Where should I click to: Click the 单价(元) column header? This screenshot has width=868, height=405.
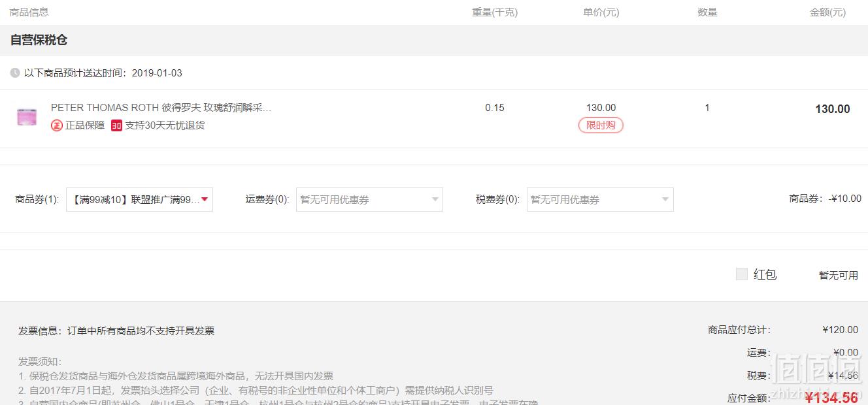(x=601, y=12)
